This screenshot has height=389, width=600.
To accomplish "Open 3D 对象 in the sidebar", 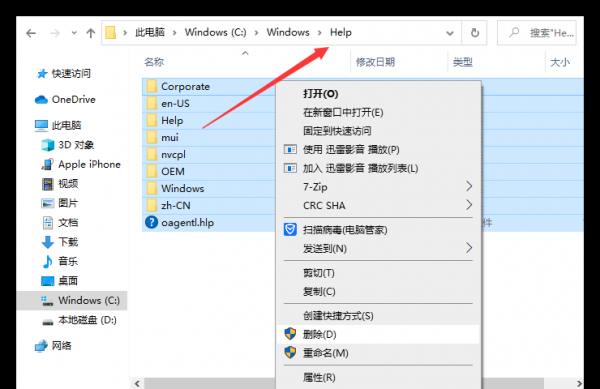I will coord(68,145).
